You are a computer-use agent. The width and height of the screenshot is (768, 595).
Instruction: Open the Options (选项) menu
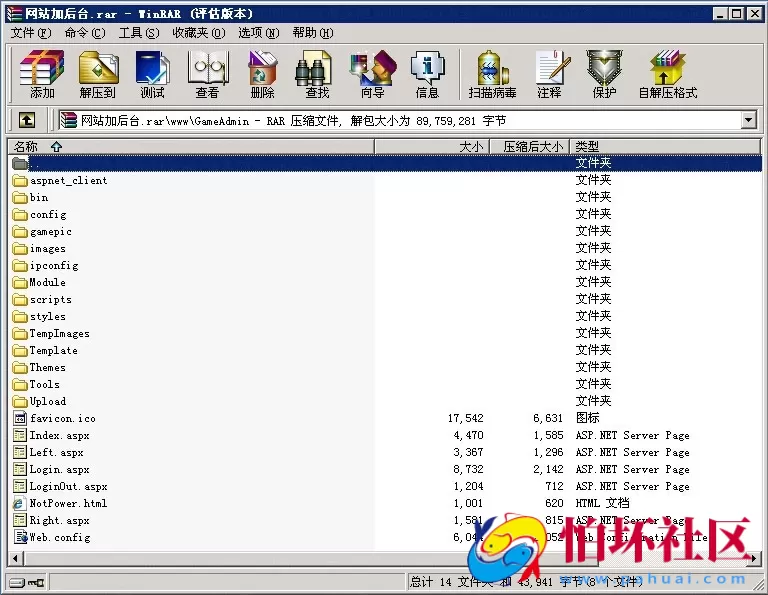(x=259, y=33)
